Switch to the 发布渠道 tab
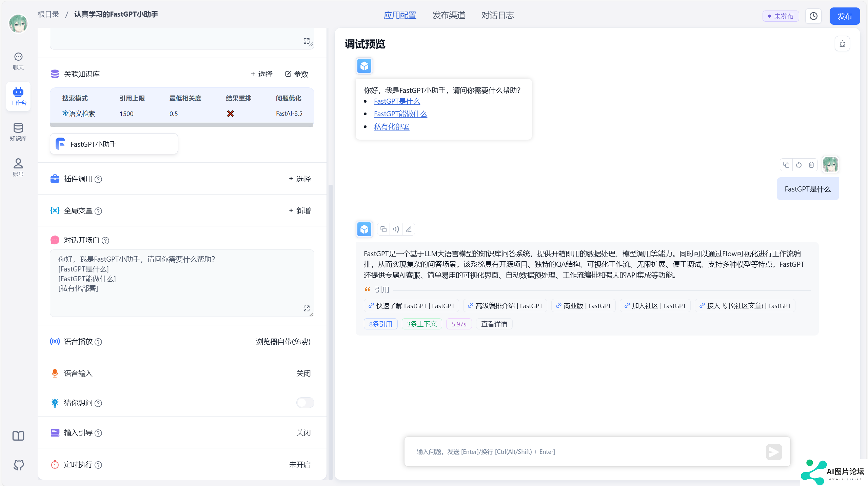Screen dimensions: 868x486 click(449, 16)
